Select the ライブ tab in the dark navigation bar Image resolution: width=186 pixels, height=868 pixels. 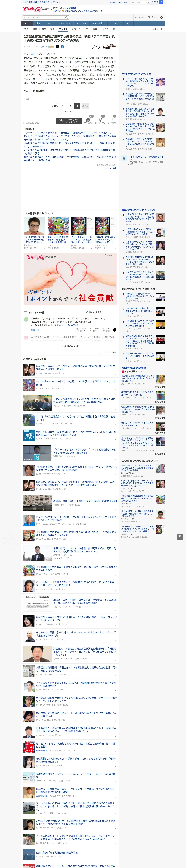pyautogui.click(x=49, y=24)
